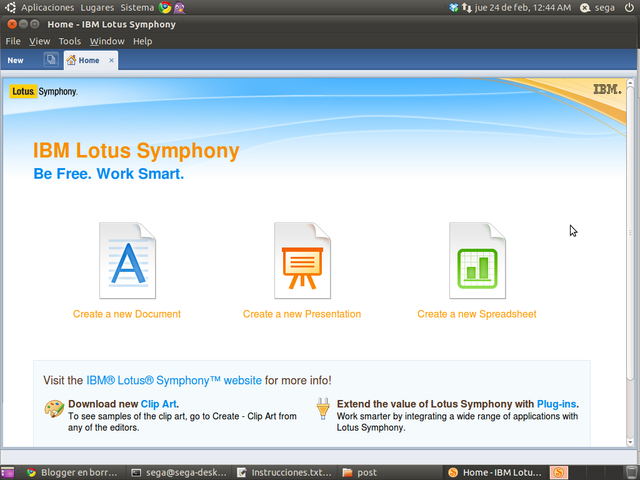This screenshot has height=480, width=640.
Task: Switch to sega@sega-desk... terminal window
Action: [x=179, y=473]
